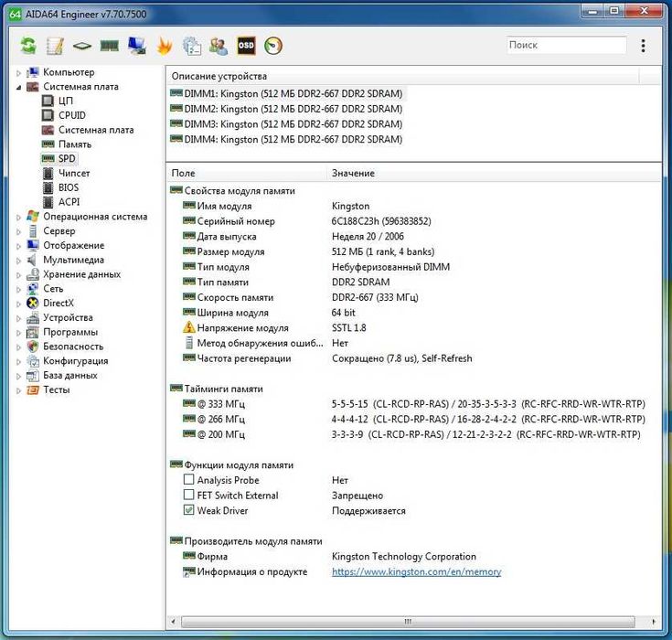The height and width of the screenshot is (640, 672).
Task: Select the DIMM2: Kingston device row
Action: pos(286,109)
